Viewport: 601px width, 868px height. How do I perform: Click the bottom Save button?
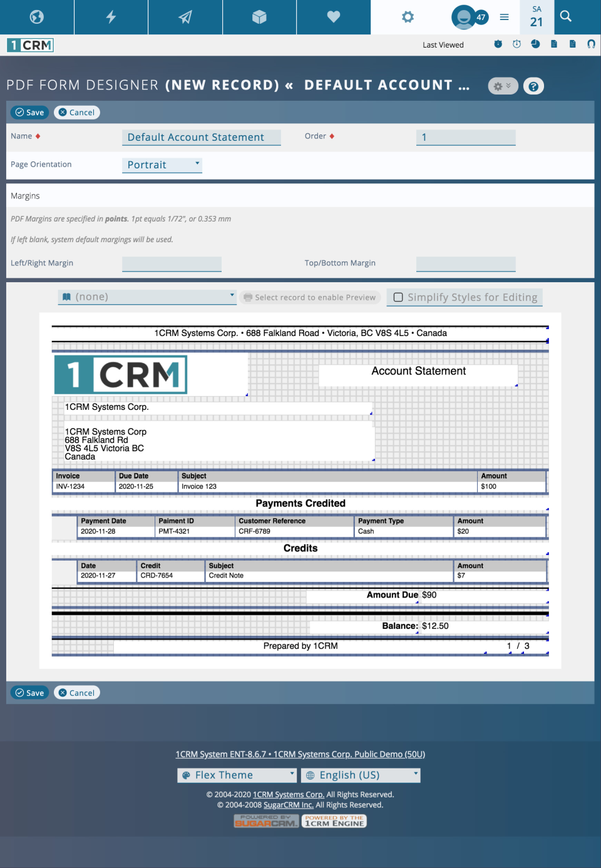29,693
